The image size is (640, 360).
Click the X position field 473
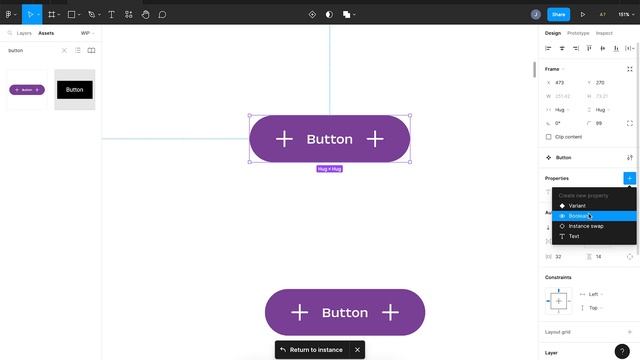click(563, 82)
